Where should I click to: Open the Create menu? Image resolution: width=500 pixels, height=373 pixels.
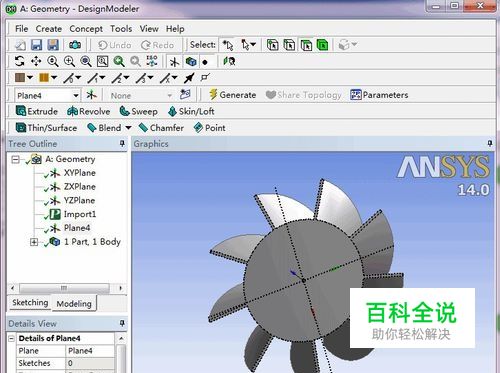[49, 29]
